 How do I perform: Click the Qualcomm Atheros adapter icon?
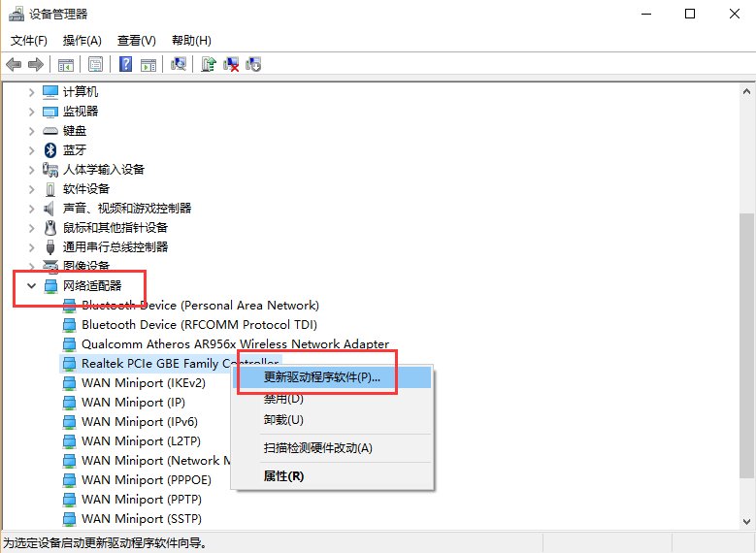pos(70,344)
